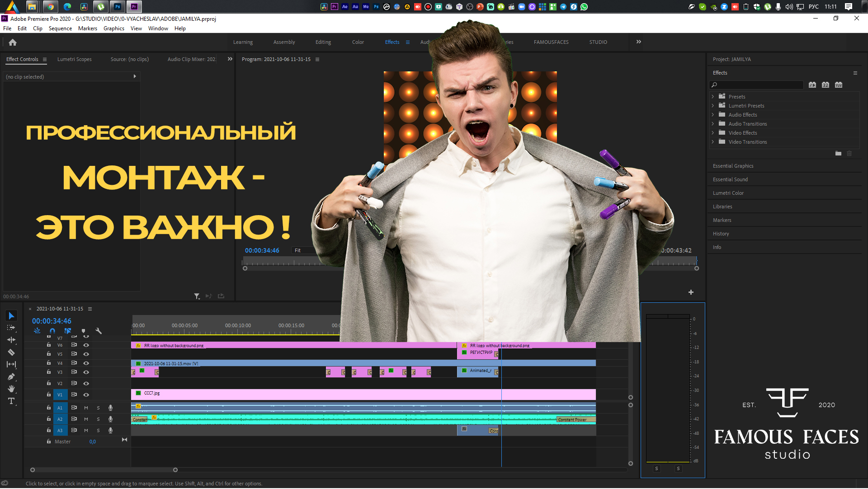Screen dimensions: 868x489
Task: Expand the Audio Effects folder
Action: (x=712, y=115)
